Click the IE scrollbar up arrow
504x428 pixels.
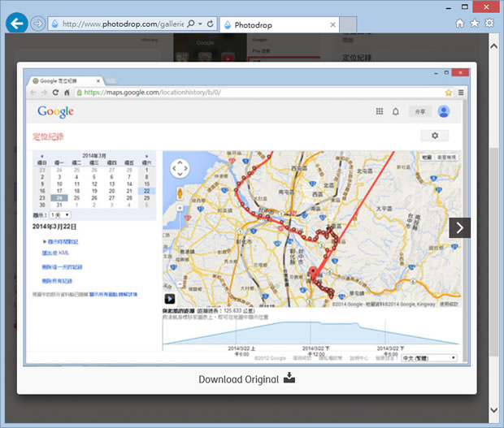tap(493, 46)
